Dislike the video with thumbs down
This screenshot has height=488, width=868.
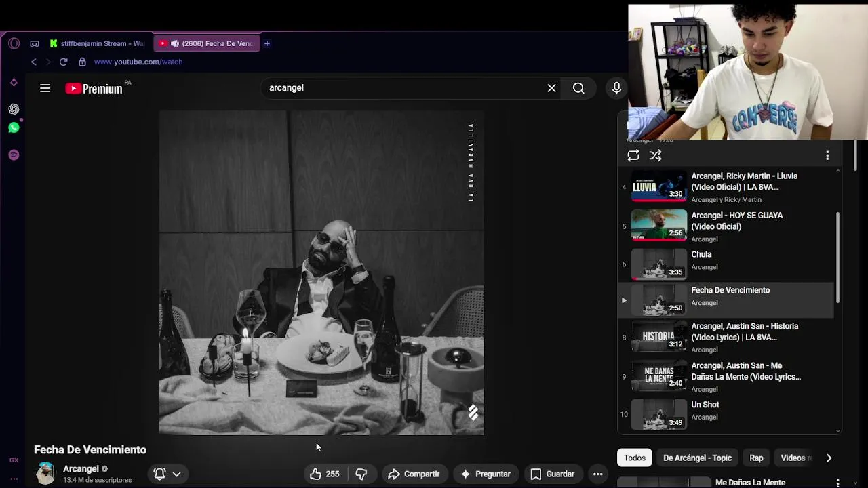click(x=361, y=474)
